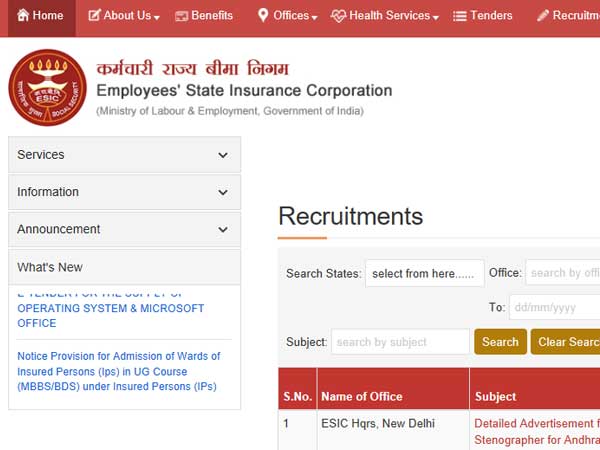
Task: Click the ESIC circular logo
Action: pos(47,88)
